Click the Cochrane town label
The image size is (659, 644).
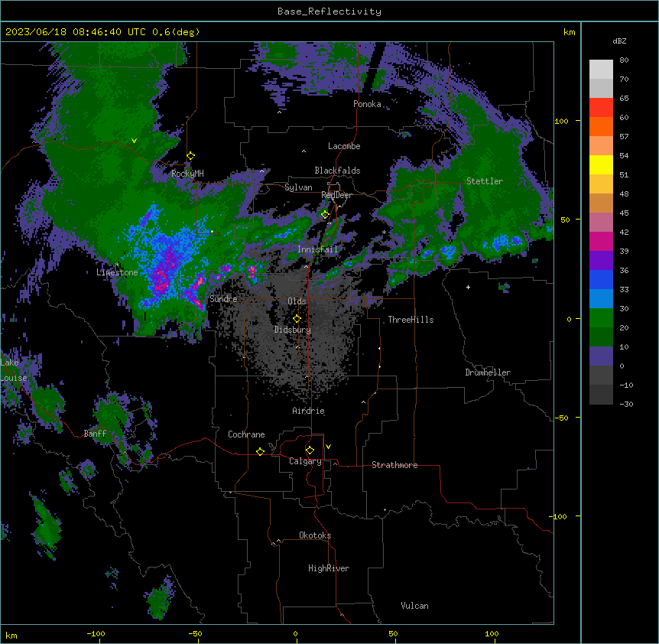[246, 434]
